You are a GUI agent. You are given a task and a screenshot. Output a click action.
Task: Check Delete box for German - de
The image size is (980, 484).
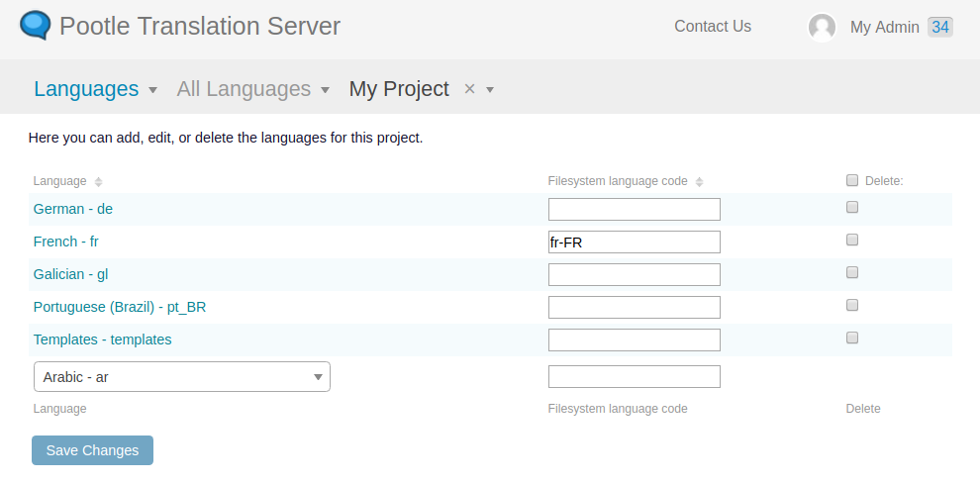point(852,207)
